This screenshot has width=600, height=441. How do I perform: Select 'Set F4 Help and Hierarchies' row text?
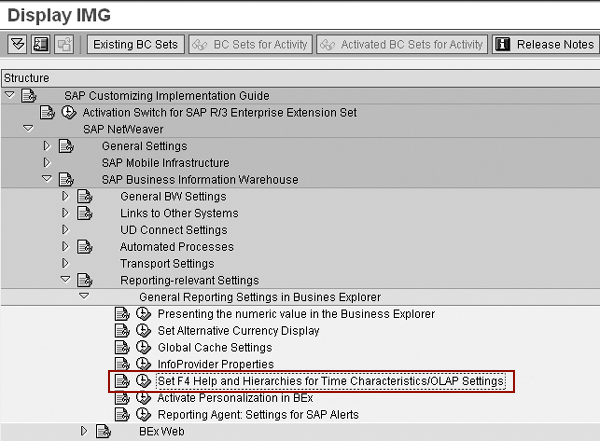click(x=331, y=381)
